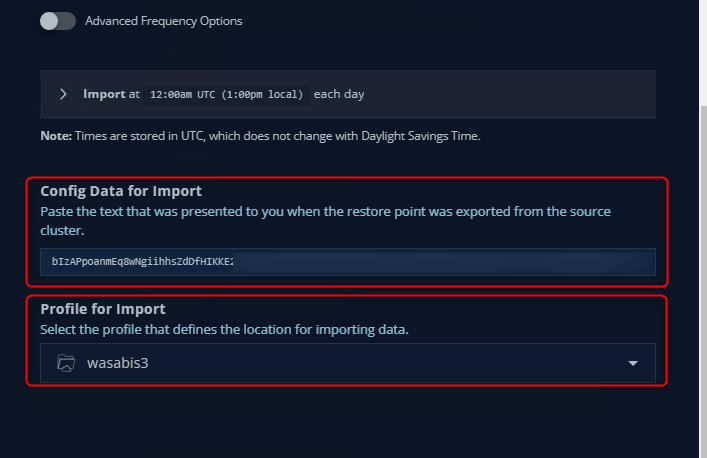Click the select-profile description text
This screenshot has width=707, height=458.
coord(225,329)
